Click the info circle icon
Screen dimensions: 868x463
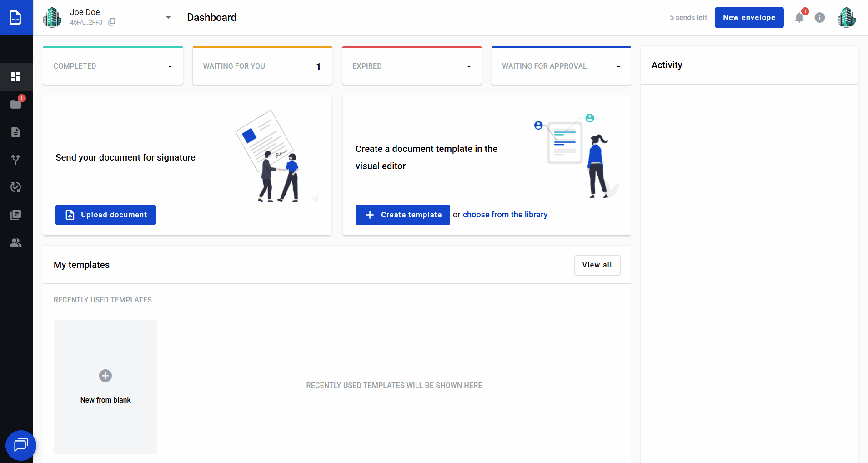coord(819,18)
